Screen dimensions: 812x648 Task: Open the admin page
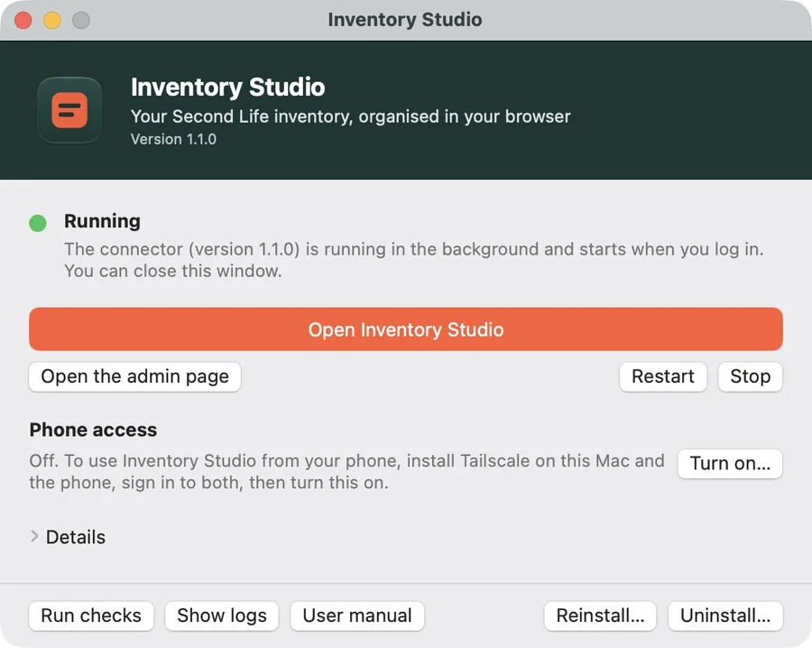[134, 376]
